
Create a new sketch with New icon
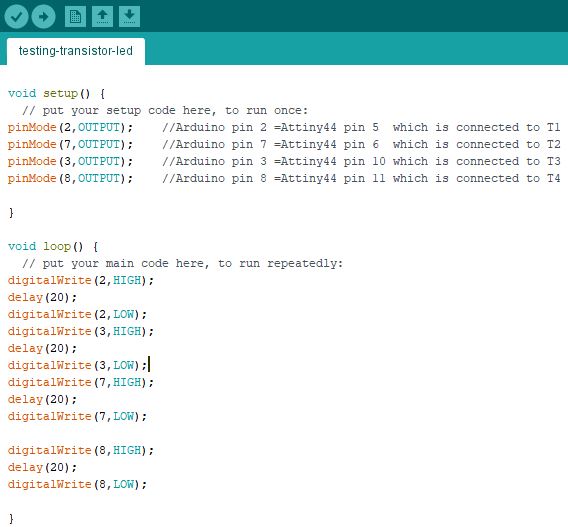(75, 16)
